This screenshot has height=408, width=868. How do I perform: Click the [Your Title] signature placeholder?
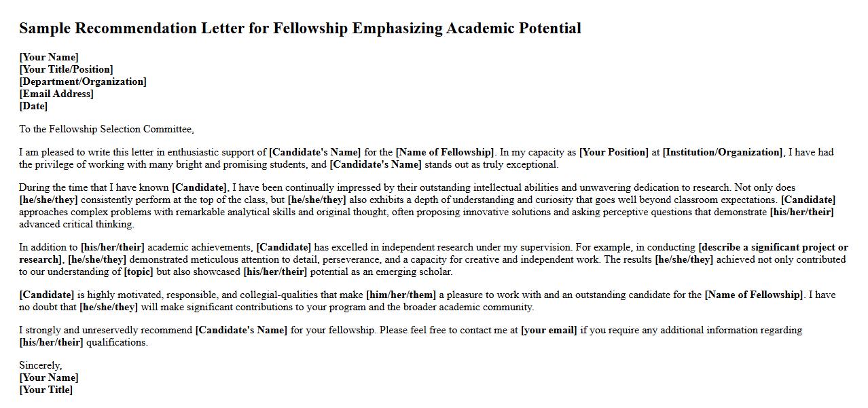tap(46, 390)
